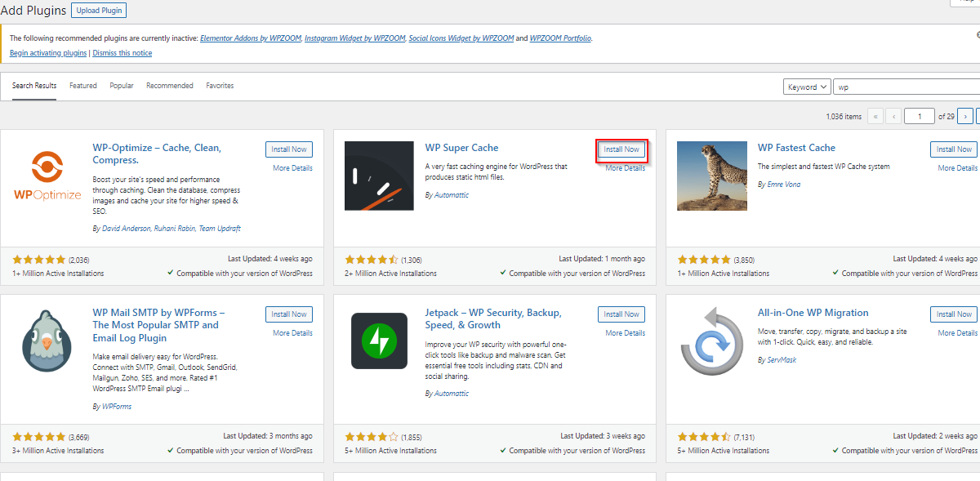Open the All-in-One WP Migration title link
The height and width of the screenshot is (481, 980).
pyautogui.click(x=813, y=313)
